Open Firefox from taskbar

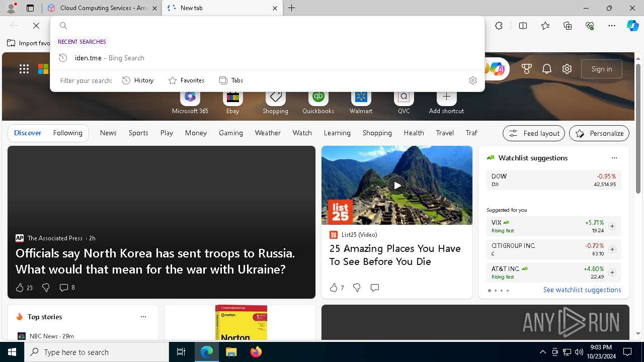click(x=256, y=352)
